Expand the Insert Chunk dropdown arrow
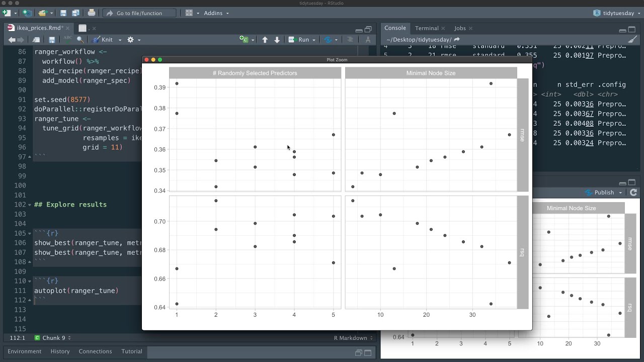 pos(253,40)
